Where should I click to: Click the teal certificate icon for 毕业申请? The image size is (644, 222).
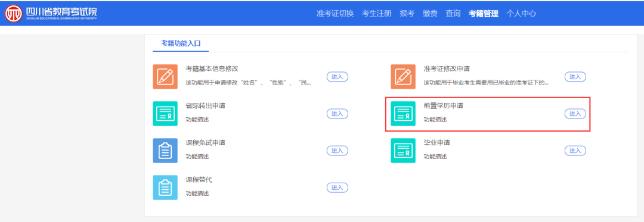click(403, 151)
